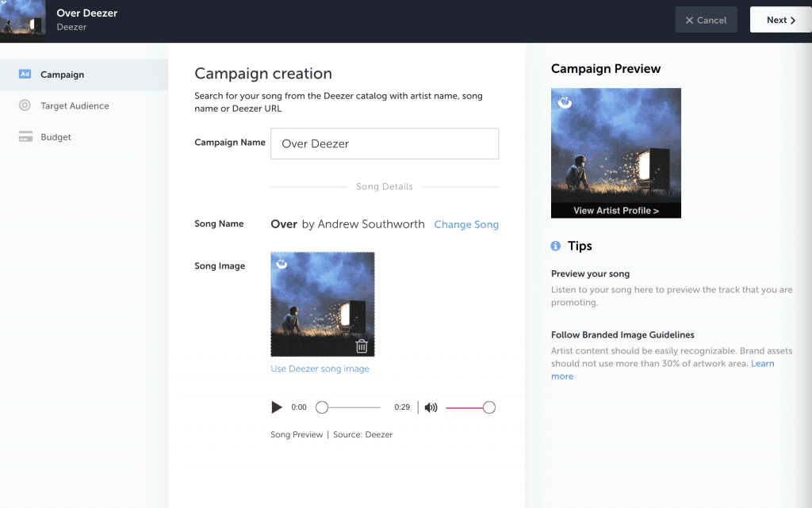Click Use Deezer song image link
The width and height of the screenshot is (812, 508).
[320, 369]
